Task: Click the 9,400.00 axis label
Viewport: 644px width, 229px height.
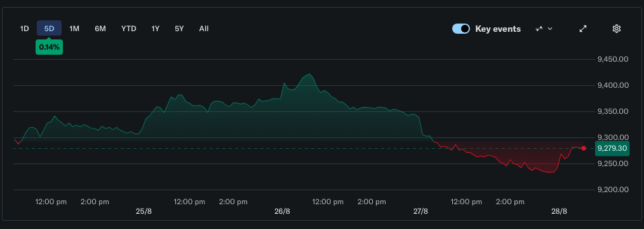Action: 613,85
